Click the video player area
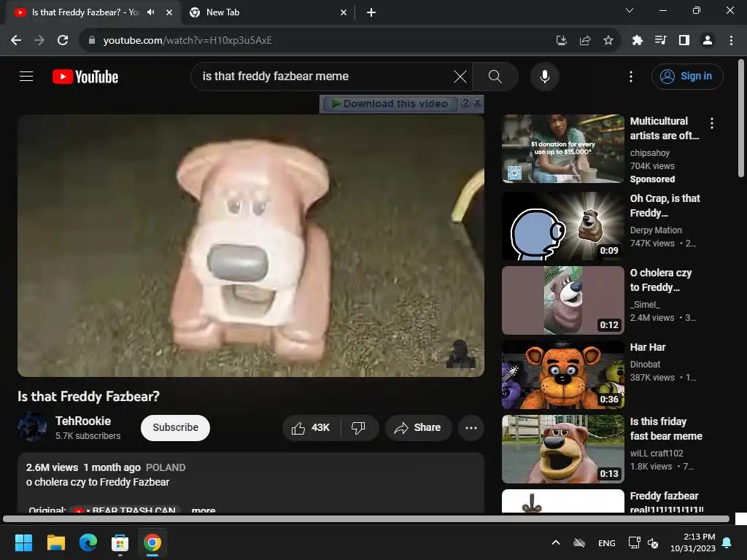Screen dimensions: 747x560 (x=251, y=246)
